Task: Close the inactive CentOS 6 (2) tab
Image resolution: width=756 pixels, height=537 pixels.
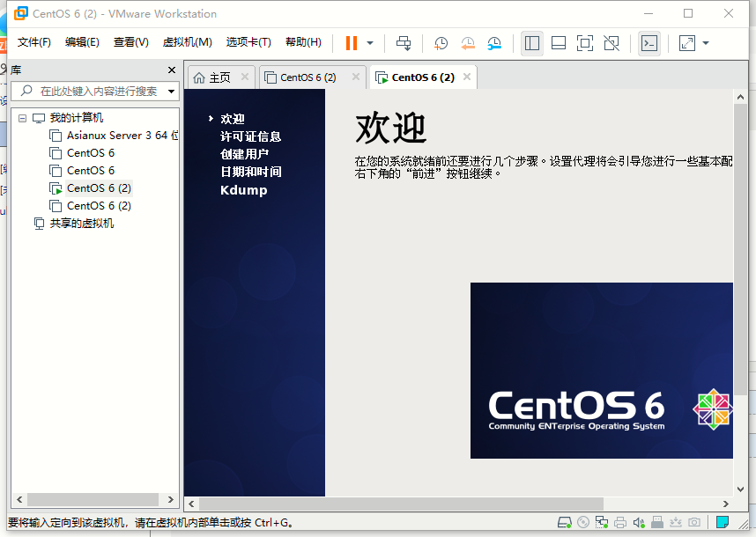Action: (x=356, y=77)
